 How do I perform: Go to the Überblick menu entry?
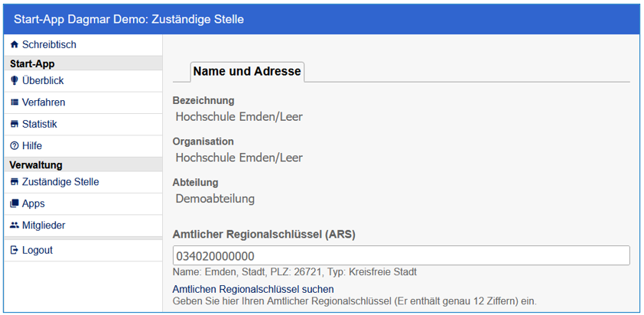click(x=43, y=80)
